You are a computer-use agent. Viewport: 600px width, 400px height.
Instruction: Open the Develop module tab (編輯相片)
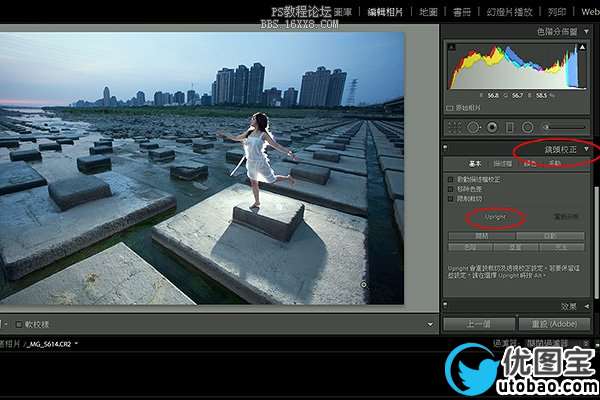tap(385, 12)
